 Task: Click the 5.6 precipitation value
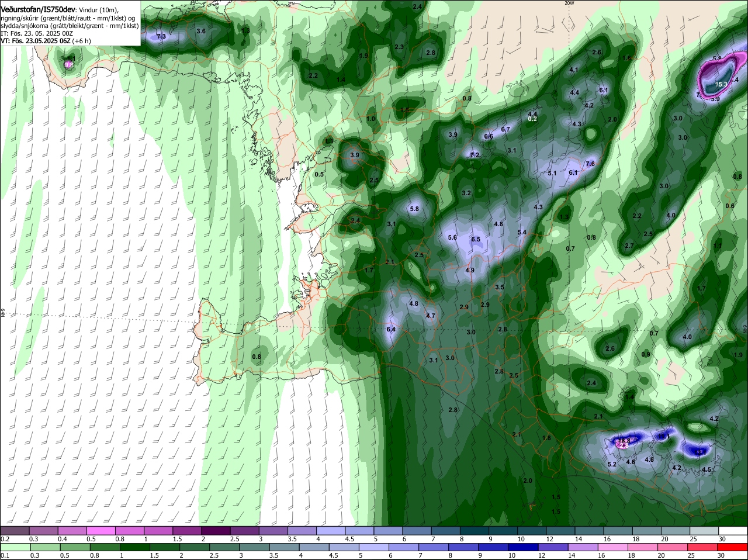[x=452, y=237]
